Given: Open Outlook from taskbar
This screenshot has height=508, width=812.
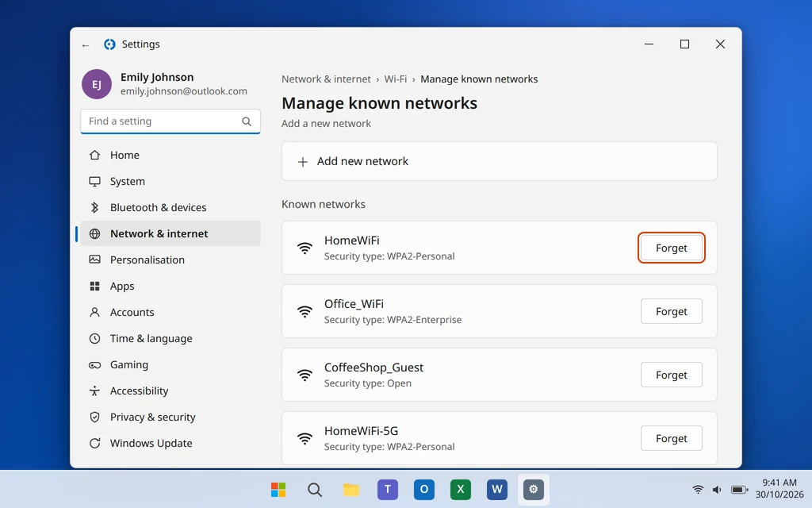Looking at the screenshot, I should pos(423,489).
